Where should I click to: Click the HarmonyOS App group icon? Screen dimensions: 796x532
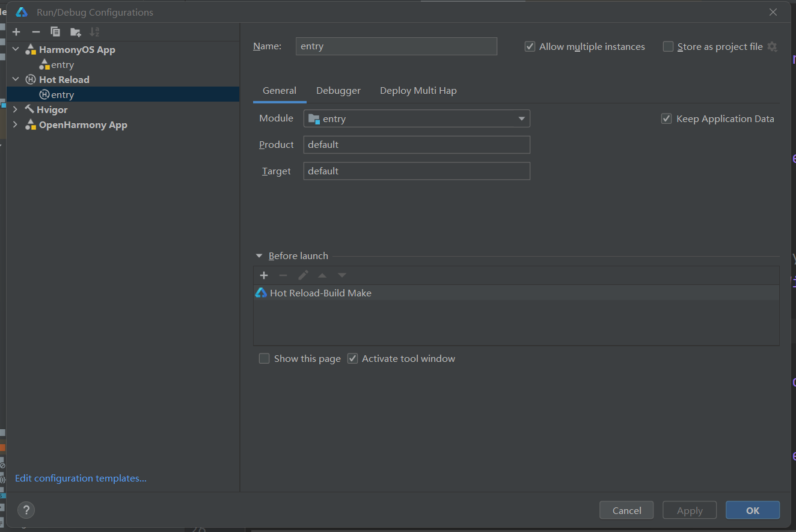click(x=31, y=50)
